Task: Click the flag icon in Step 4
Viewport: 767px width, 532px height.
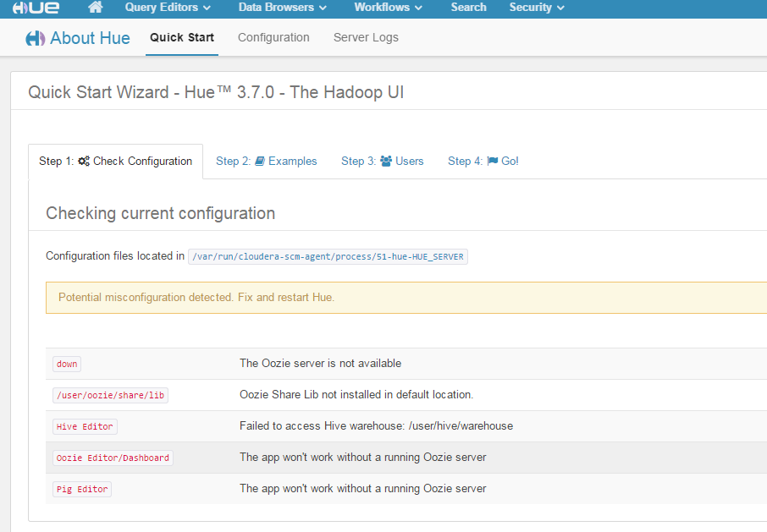Action: (493, 161)
